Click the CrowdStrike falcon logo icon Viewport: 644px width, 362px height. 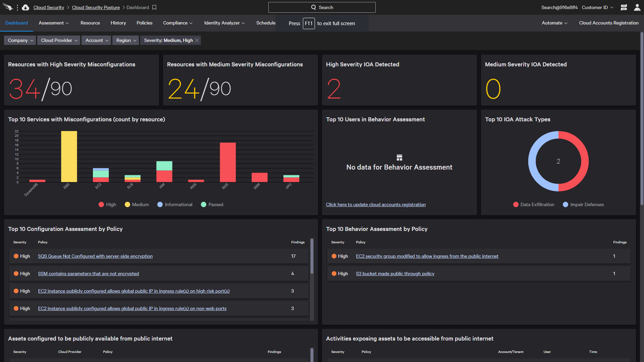click(x=8, y=7)
